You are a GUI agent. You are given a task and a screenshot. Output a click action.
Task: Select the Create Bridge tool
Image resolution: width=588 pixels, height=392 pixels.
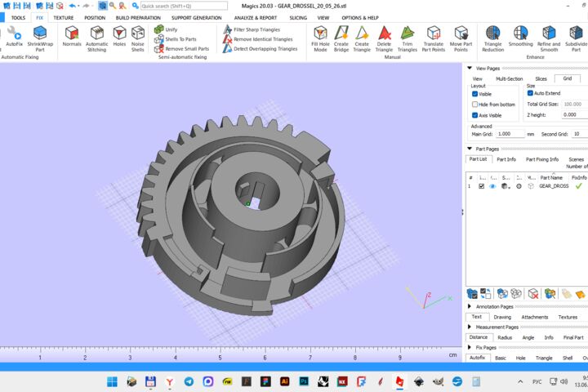pos(341,38)
